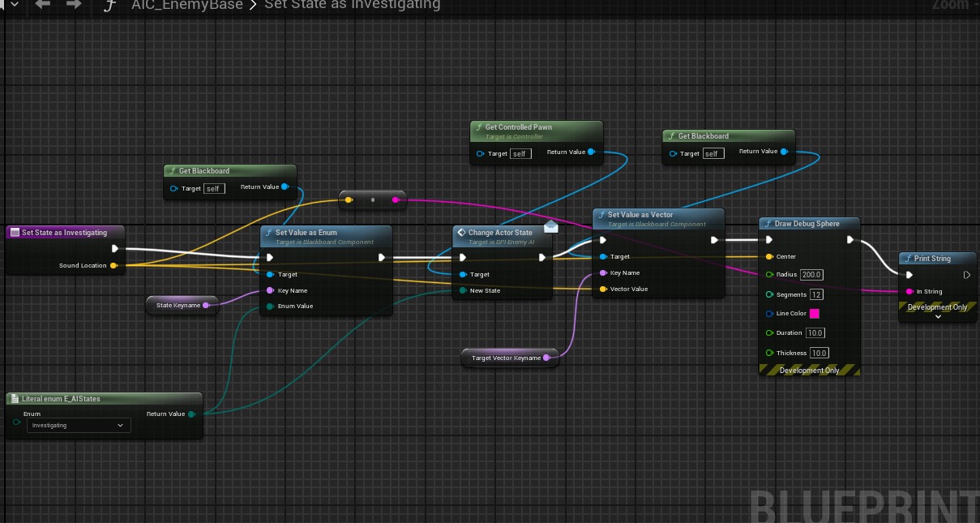Click exec input pin of Change Actor State
Image resolution: width=980 pixels, height=523 pixels.
(463, 258)
